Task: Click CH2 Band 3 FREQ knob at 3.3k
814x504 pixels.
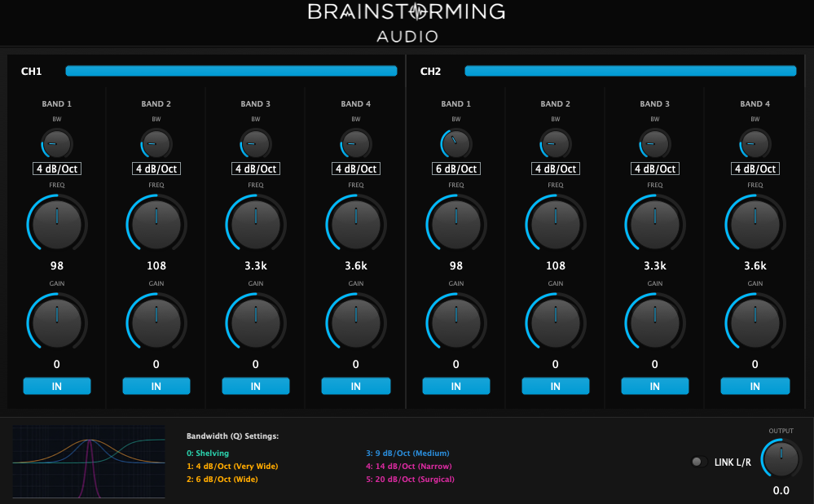Action: (x=654, y=225)
